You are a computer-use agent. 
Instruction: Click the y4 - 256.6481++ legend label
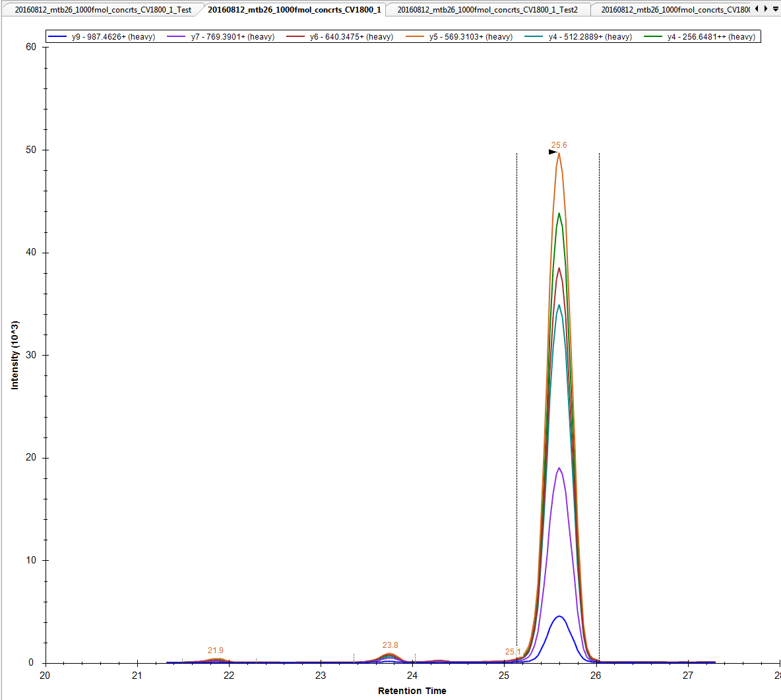pos(710,37)
